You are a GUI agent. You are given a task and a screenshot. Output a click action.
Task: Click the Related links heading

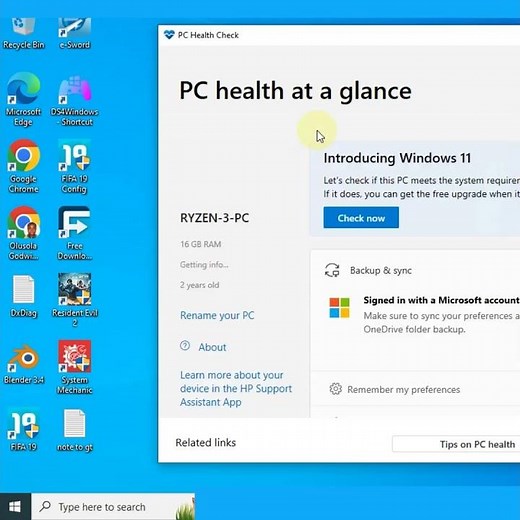point(206,442)
